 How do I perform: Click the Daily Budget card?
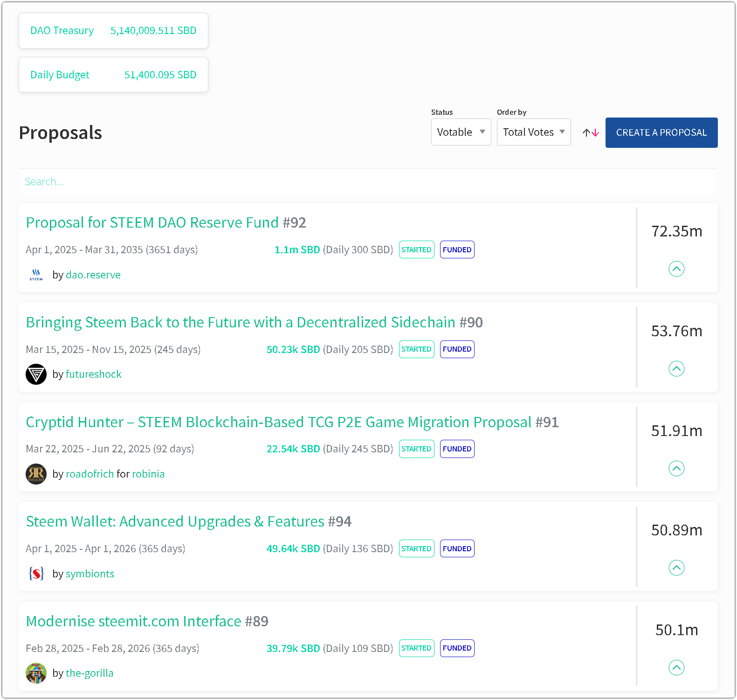click(113, 75)
